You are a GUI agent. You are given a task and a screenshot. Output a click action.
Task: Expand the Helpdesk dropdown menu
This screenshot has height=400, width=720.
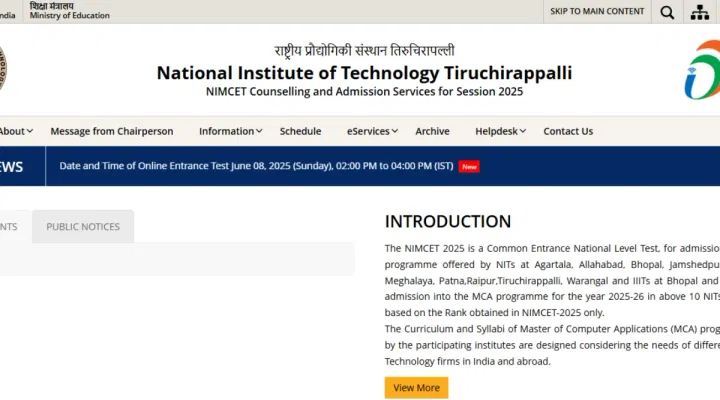(x=501, y=131)
